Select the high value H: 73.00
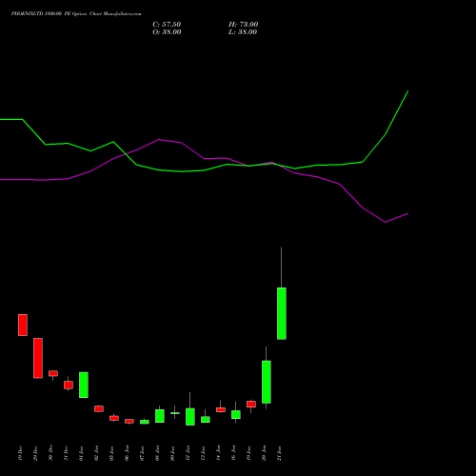 point(244,25)
